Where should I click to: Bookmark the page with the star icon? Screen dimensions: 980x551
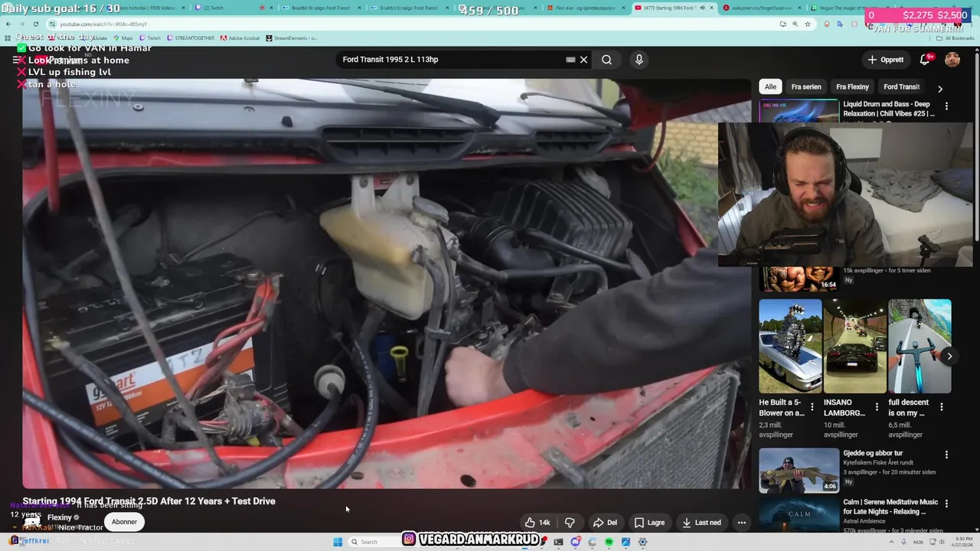pyautogui.click(x=808, y=24)
